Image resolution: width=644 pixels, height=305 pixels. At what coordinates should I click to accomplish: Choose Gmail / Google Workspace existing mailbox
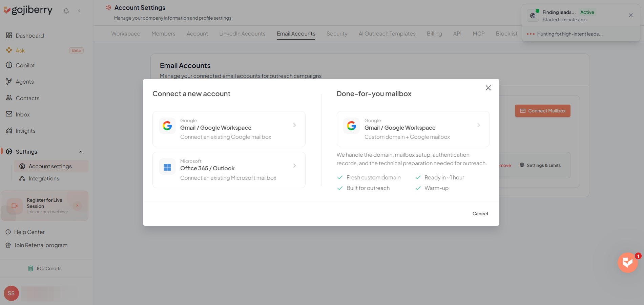click(x=229, y=129)
